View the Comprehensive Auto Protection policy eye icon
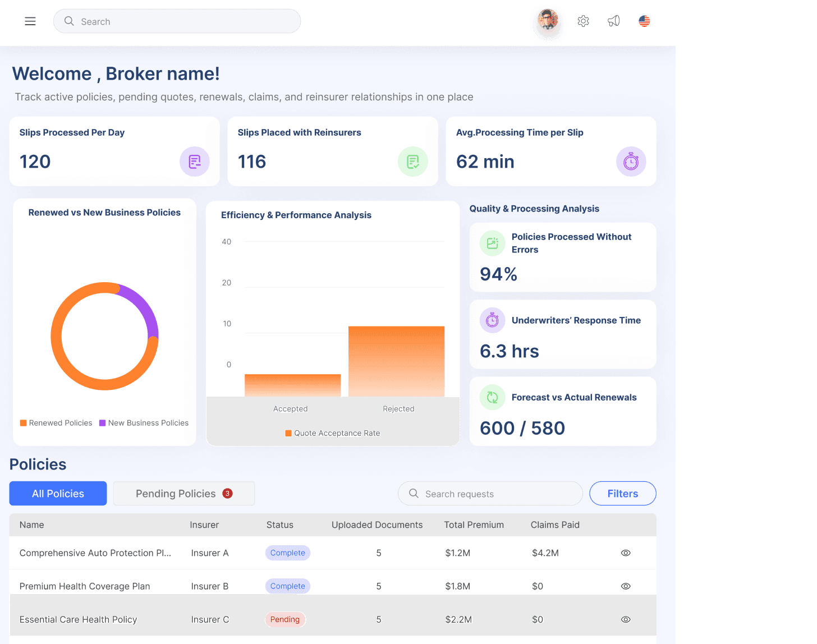 [626, 553]
